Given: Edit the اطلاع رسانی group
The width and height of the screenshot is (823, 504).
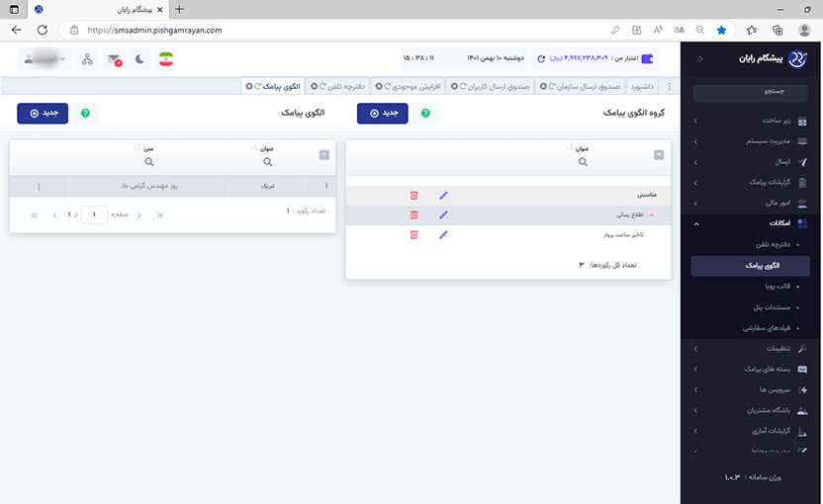Looking at the screenshot, I should pyautogui.click(x=443, y=215).
